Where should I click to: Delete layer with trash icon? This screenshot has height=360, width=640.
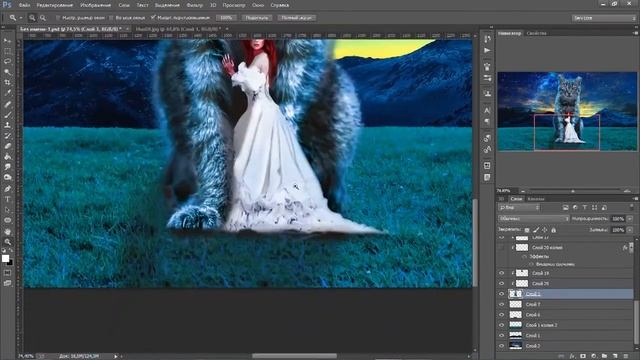pyautogui.click(x=626, y=356)
